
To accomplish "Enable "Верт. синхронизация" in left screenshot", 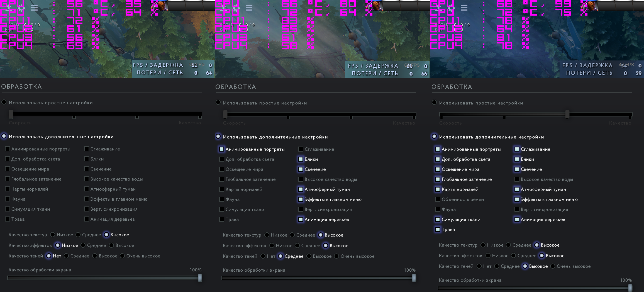I will click(x=87, y=209).
